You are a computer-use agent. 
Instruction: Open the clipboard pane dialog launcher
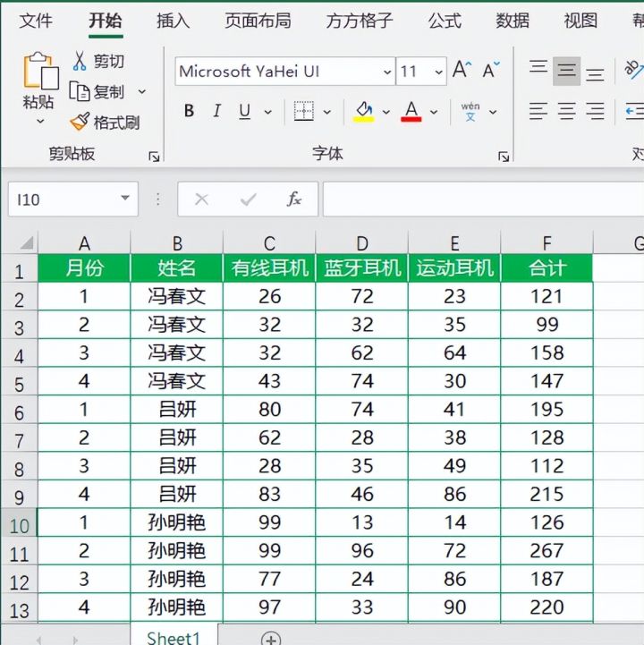(x=154, y=157)
